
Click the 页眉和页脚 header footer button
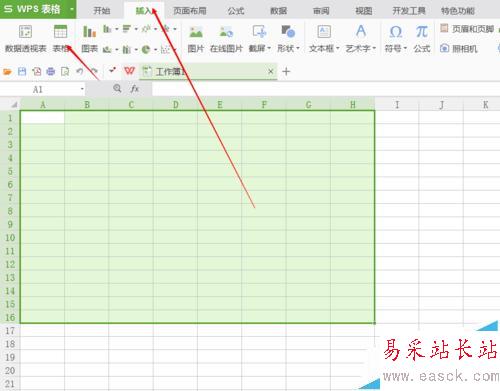pyautogui.click(x=467, y=29)
